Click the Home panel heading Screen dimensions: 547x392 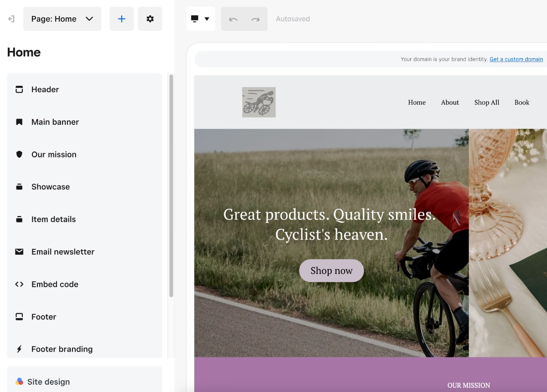click(x=24, y=52)
